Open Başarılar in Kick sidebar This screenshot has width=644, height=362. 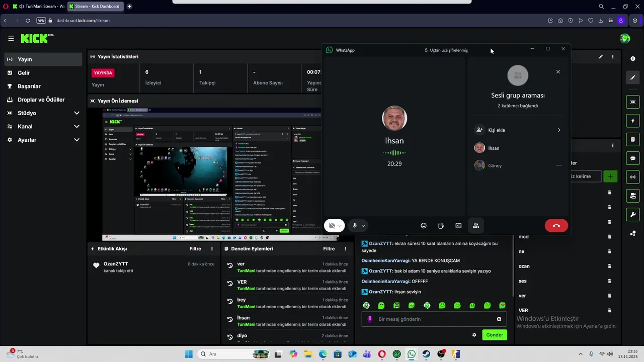(43, 86)
